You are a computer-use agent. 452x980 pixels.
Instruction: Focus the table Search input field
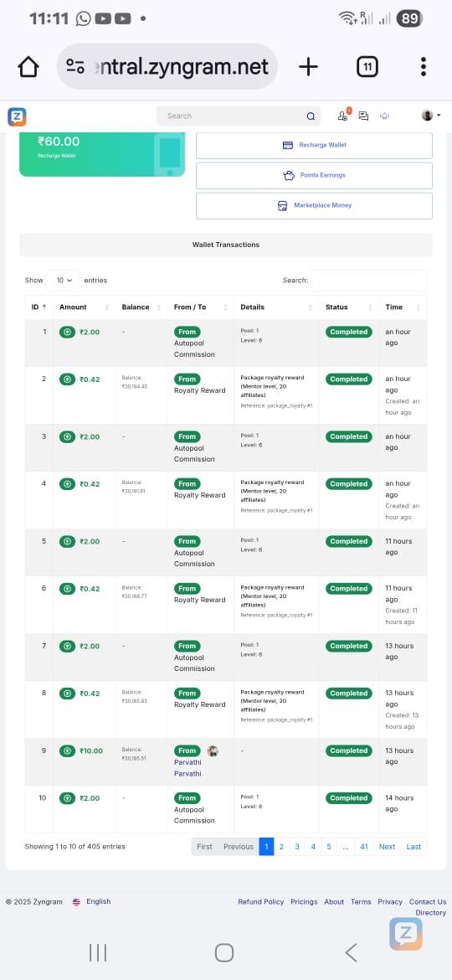[369, 281]
